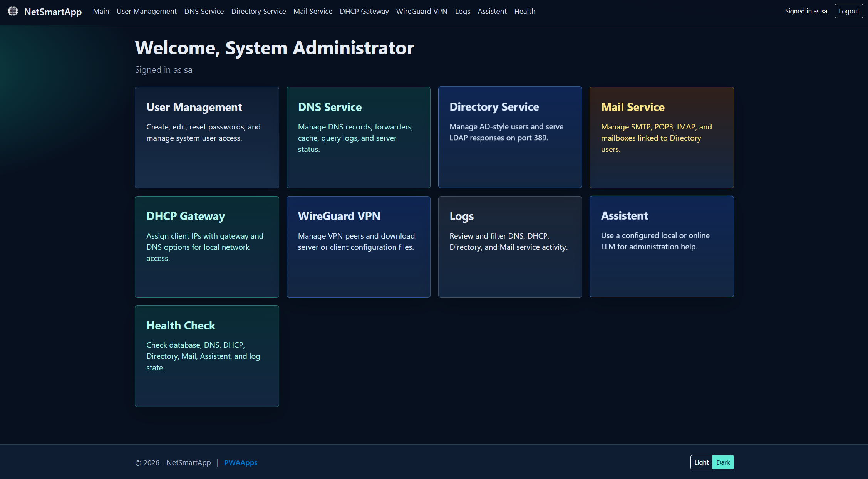Navigate to DHCP Gateway in top menu

(364, 11)
